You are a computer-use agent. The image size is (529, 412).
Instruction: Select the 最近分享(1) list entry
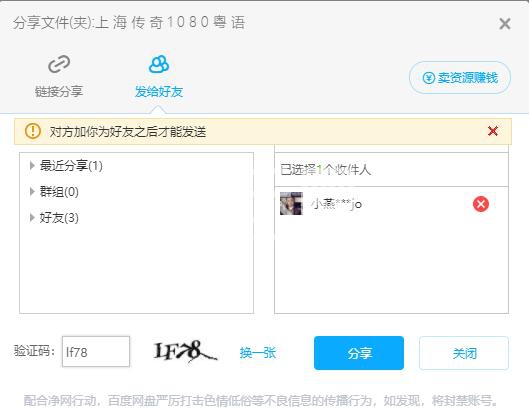(71, 166)
